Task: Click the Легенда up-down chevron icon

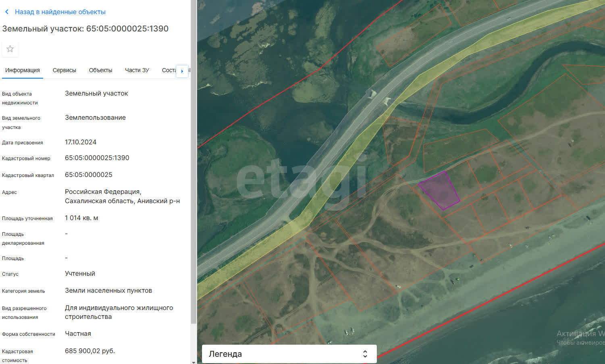Action: [x=365, y=354]
